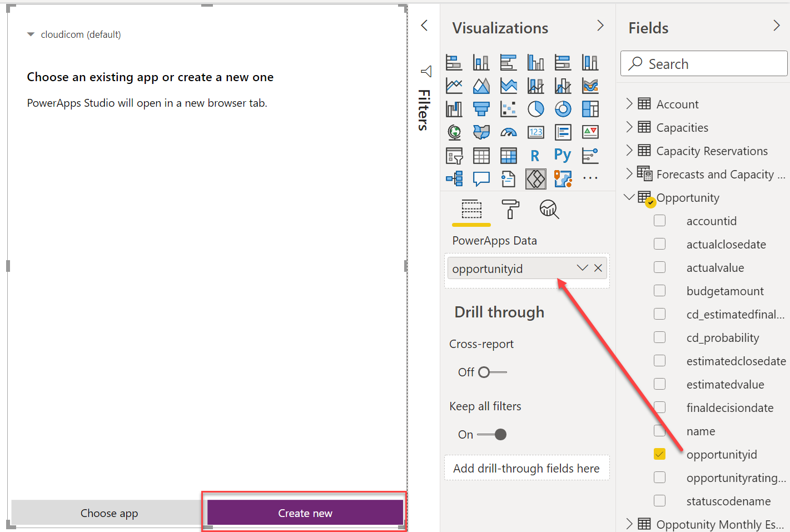Choose the Pie chart visualization

pyautogui.click(x=535, y=109)
